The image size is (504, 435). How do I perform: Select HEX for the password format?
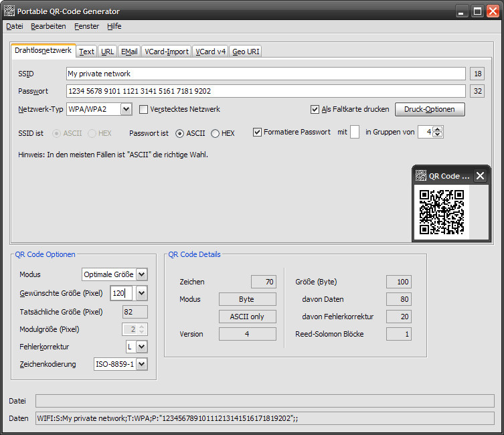216,133
